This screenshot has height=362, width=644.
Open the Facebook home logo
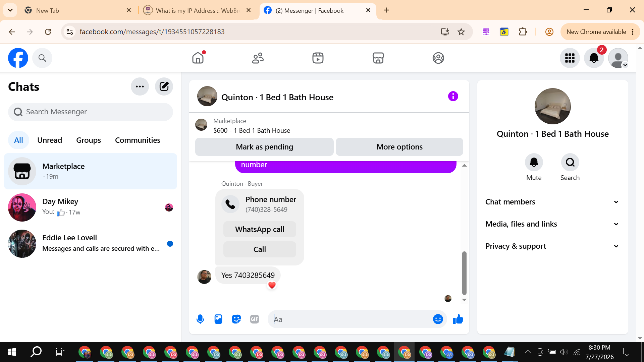coord(18,58)
